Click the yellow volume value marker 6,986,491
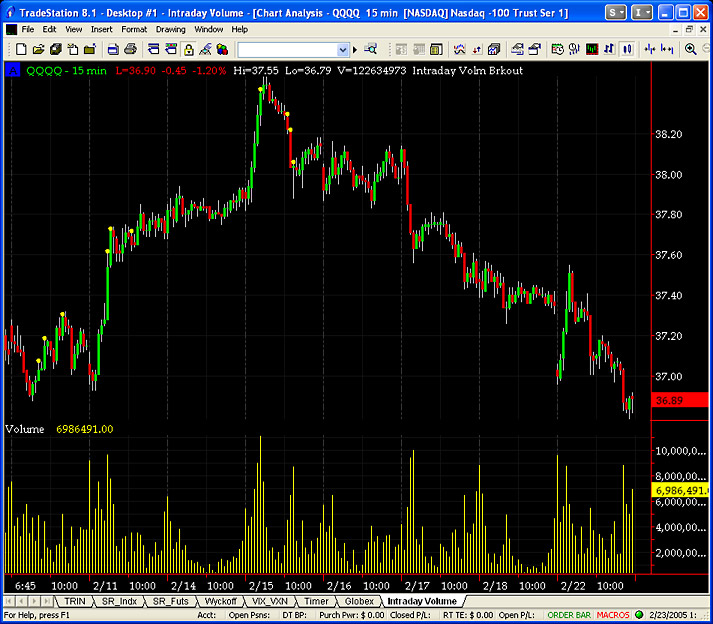Screen dimensions: 713x624 (x=680, y=490)
